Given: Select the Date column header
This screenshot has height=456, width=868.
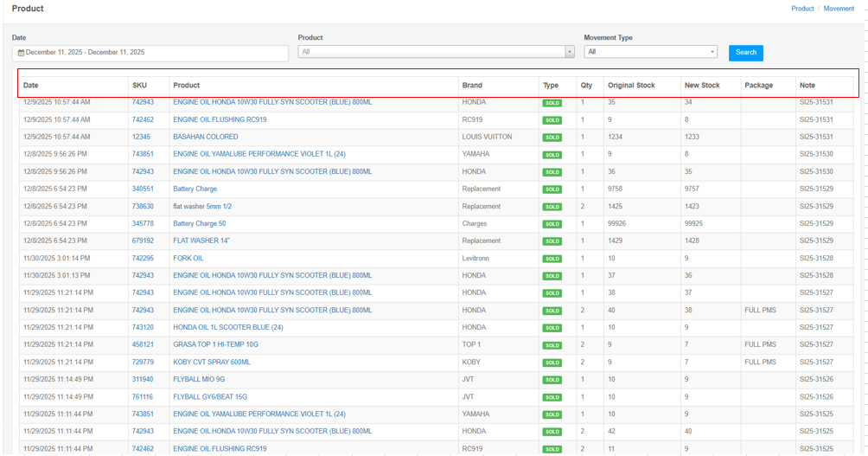Looking at the screenshot, I should click(x=31, y=86).
